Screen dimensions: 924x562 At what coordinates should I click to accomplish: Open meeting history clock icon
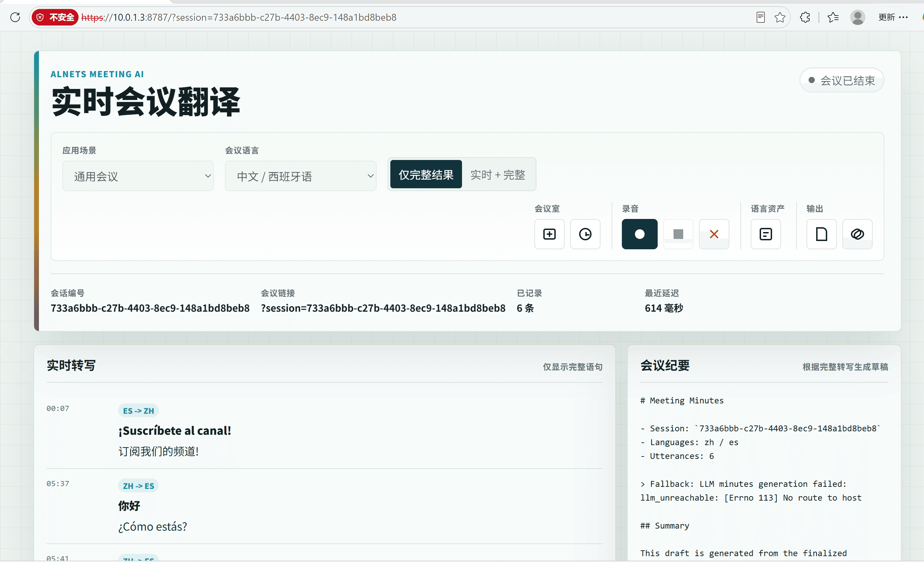[x=585, y=234]
